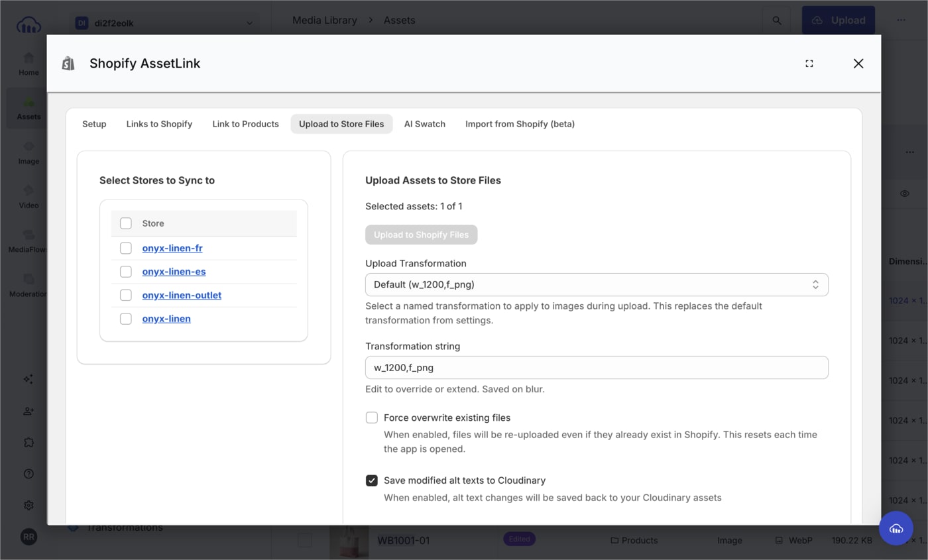Check the onyx-linen store checkbox
The height and width of the screenshot is (560, 928).
pyautogui.click(x=126, y=319)
